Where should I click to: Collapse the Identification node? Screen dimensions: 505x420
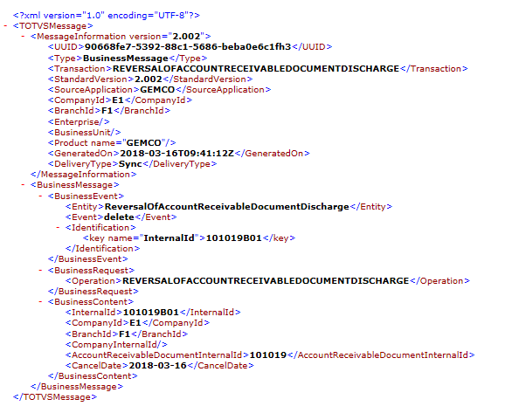(58, 228)
